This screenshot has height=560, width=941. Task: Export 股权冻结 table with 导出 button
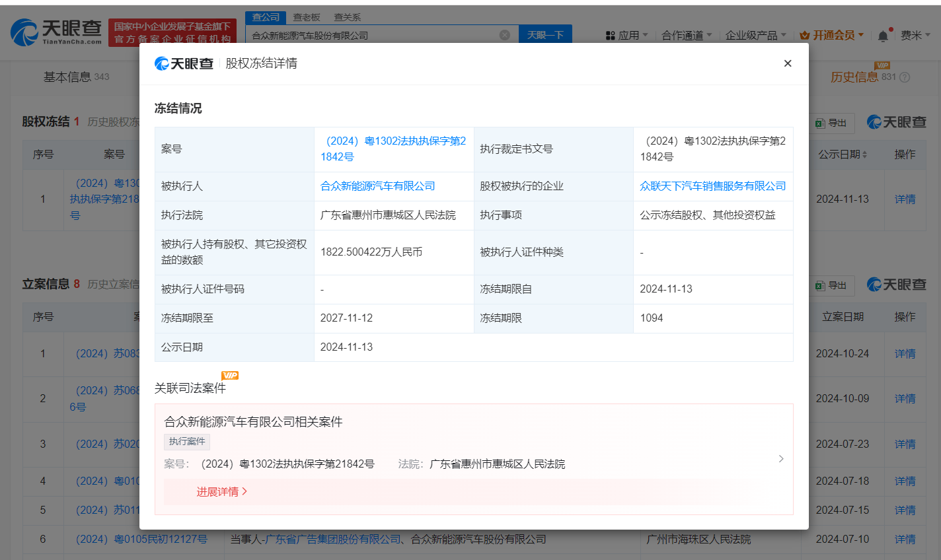click(x=832, y=123)
